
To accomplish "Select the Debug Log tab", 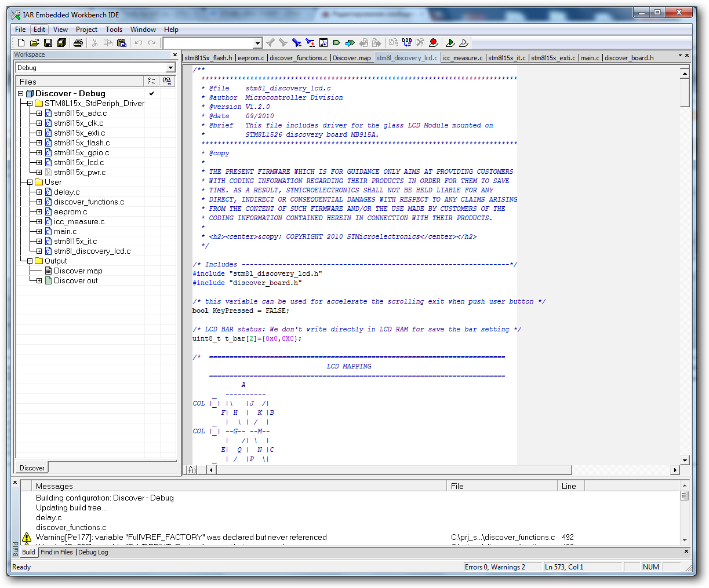I will point(93,552).
